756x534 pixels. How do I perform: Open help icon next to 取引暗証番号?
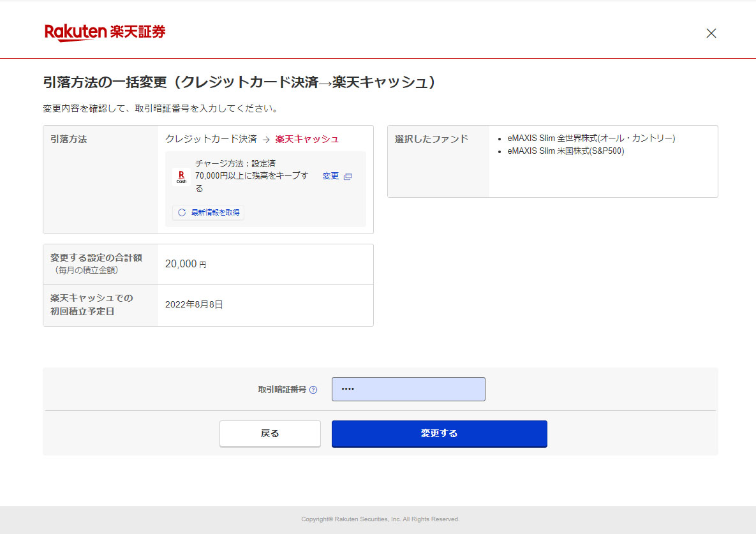point(313,390)
